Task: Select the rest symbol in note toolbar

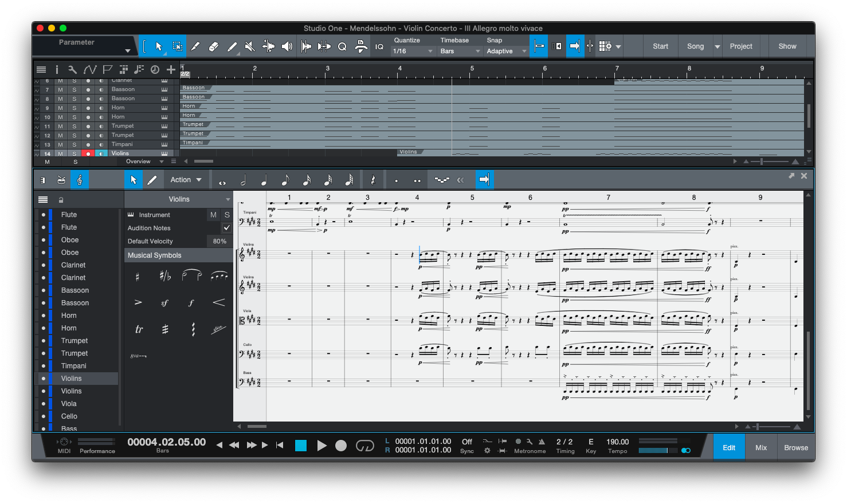Action: tap(373, 180)
